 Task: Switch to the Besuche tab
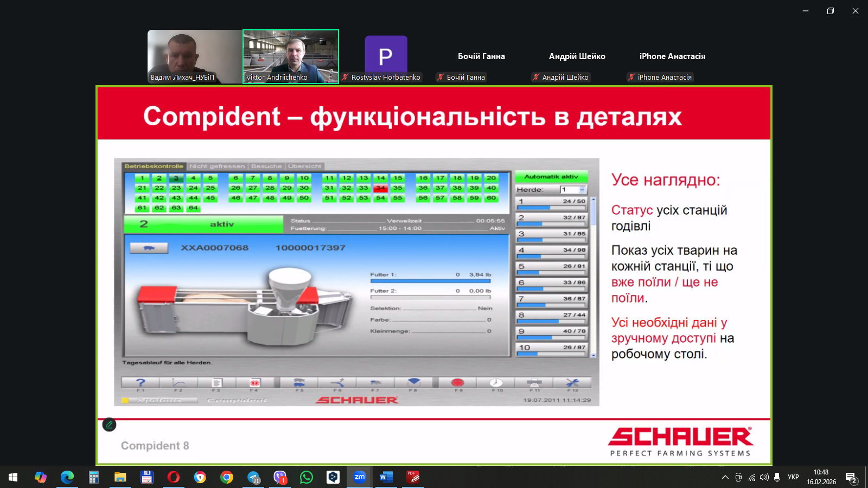point(266,166)
